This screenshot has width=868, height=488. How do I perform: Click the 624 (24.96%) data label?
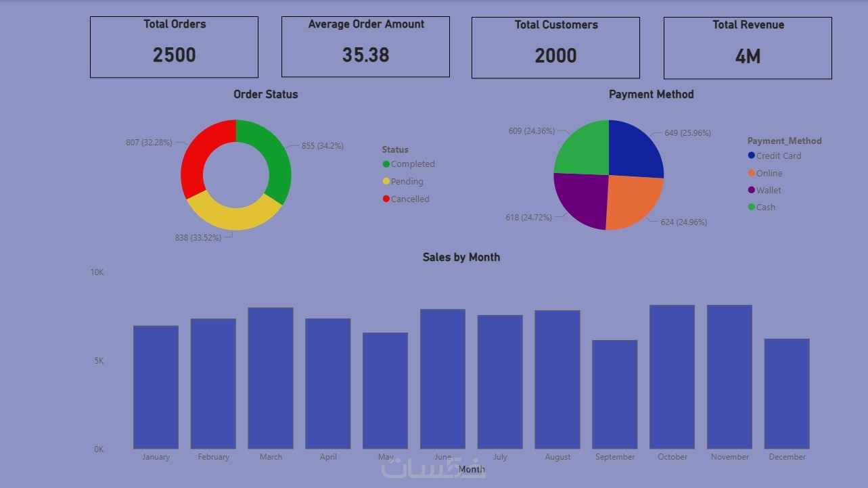(x=684, y=222)
